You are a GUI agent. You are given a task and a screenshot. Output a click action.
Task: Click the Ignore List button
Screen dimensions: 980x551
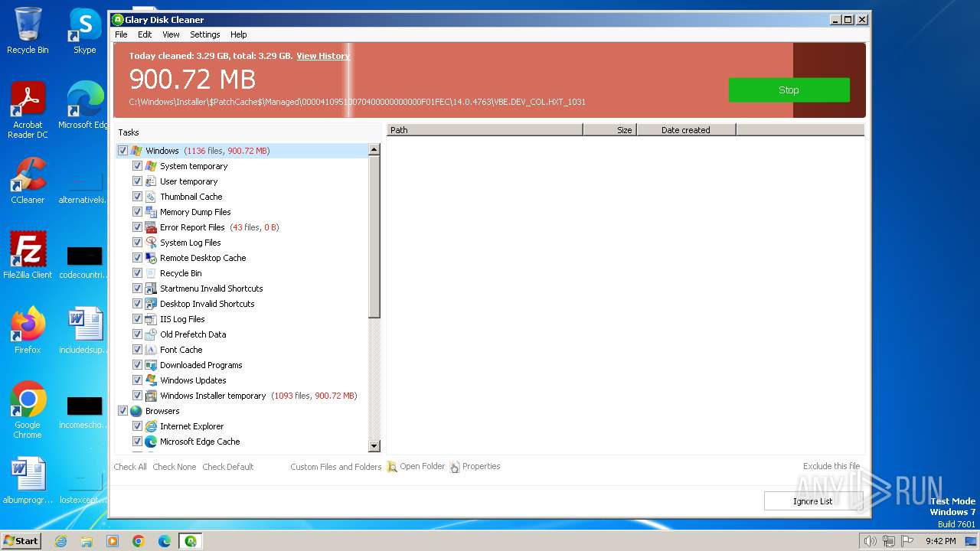[812, 501]
